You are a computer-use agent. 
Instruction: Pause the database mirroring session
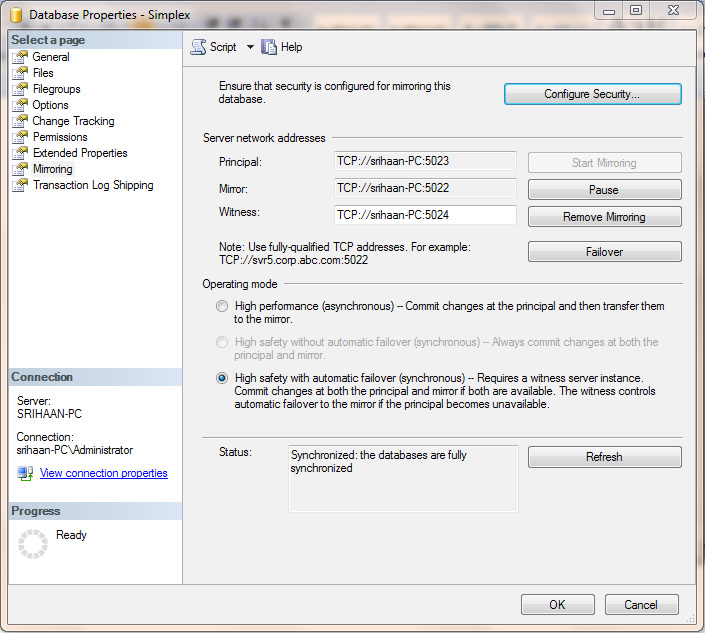pyautogui.click(x=605, y=190)
